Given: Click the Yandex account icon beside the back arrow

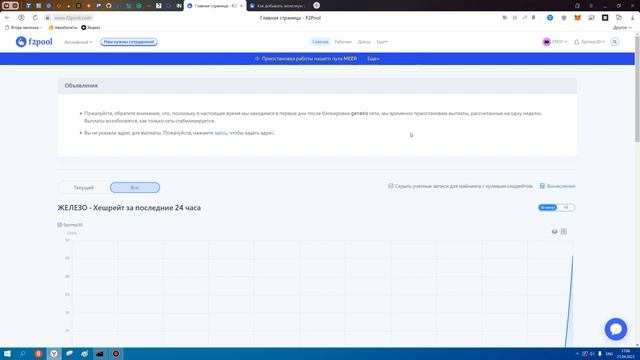Looking at the screenshot, I should coord(21,18).
